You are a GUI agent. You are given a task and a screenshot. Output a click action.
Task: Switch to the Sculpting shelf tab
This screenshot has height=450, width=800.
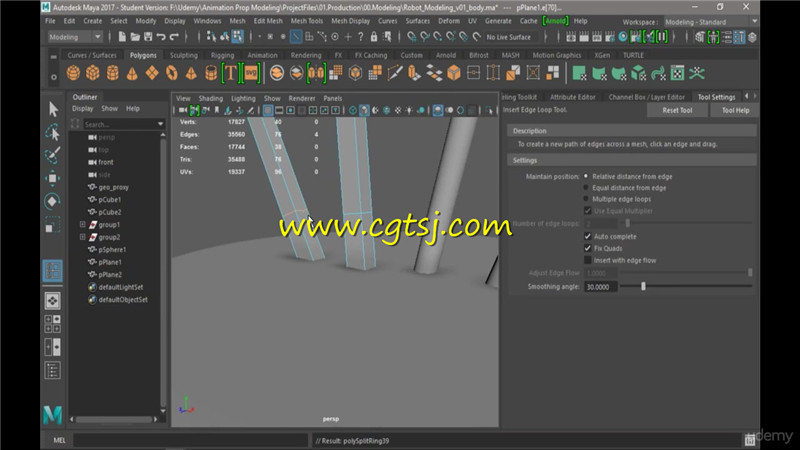tap(184, 55)
